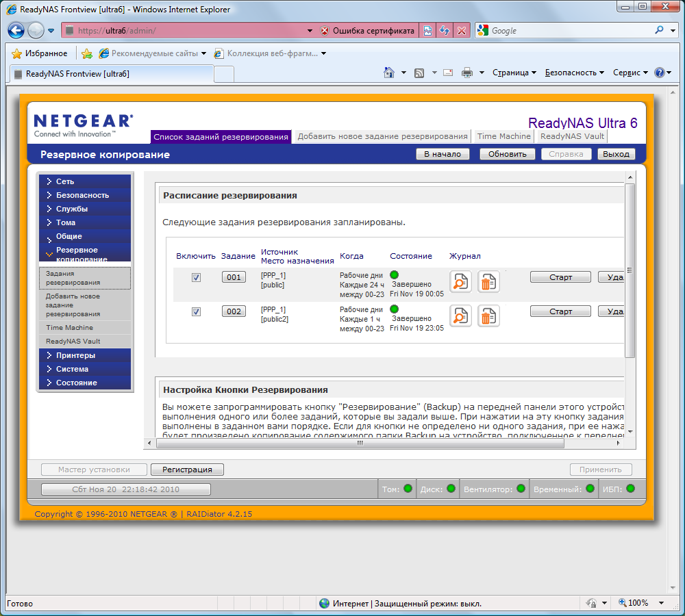
Task: Add to favorites bar star icon
Action: [x=87, y=53]
